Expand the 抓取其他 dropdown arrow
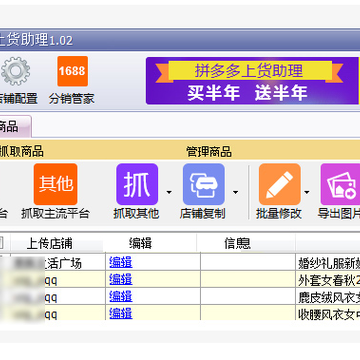This screenshot has width=360, height=360. click(x=169, y=192)
